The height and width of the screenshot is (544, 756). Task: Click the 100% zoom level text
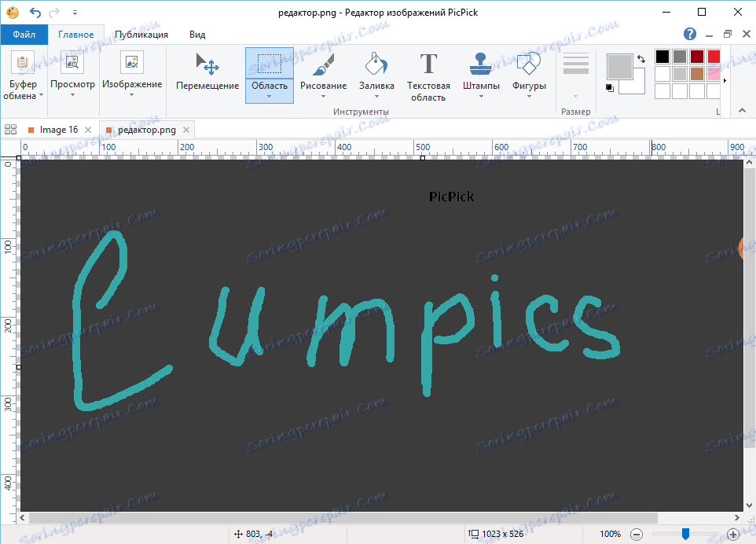click(x=610, y=534)
